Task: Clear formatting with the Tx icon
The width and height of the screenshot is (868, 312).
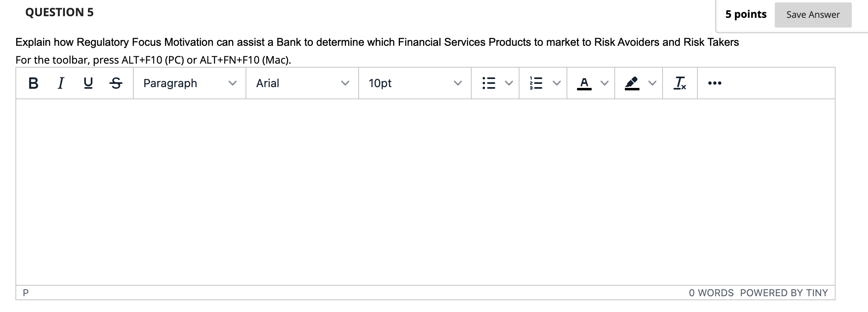Action: tap(680, 83)
